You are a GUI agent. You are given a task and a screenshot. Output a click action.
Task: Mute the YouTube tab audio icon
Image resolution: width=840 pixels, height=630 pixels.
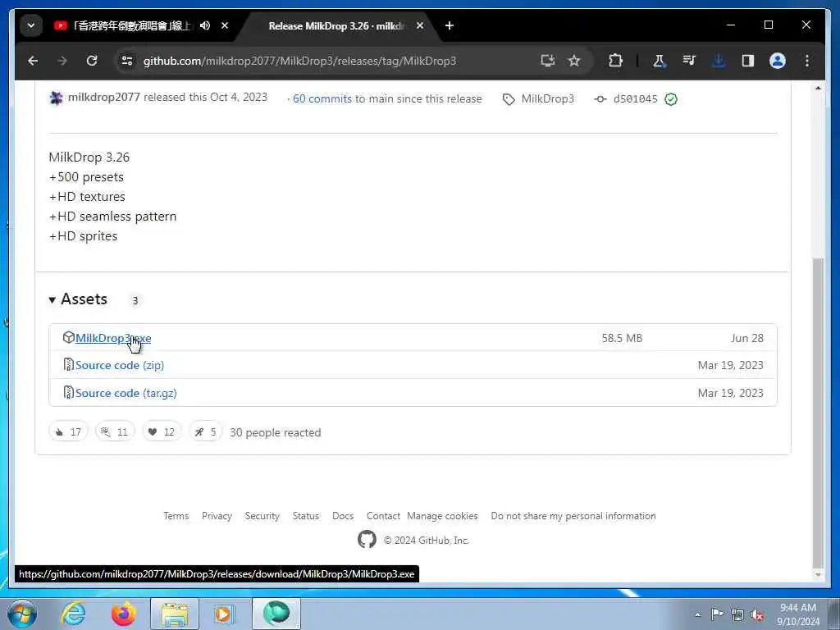pos(204,25)
